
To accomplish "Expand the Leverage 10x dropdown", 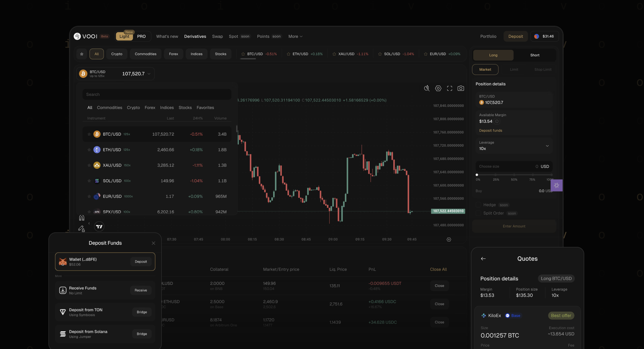I will point(547,146).
